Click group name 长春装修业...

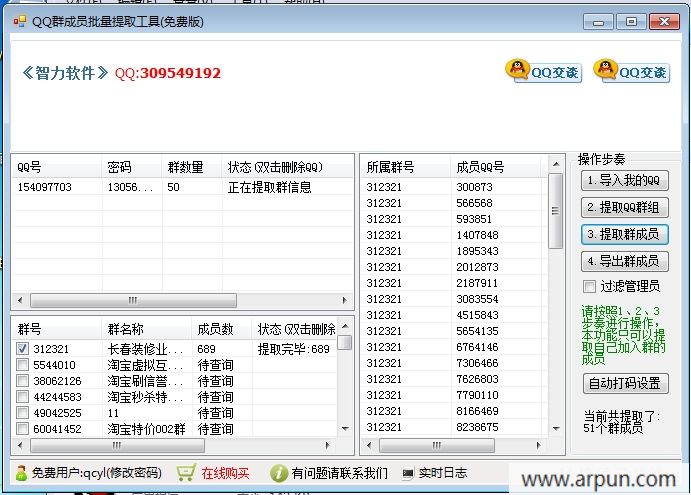pos(145,349)
